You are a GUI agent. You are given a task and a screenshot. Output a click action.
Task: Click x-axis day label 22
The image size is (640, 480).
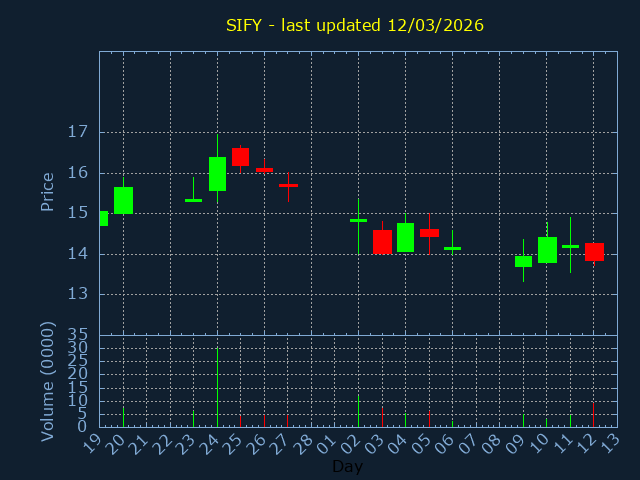[162, 444]
